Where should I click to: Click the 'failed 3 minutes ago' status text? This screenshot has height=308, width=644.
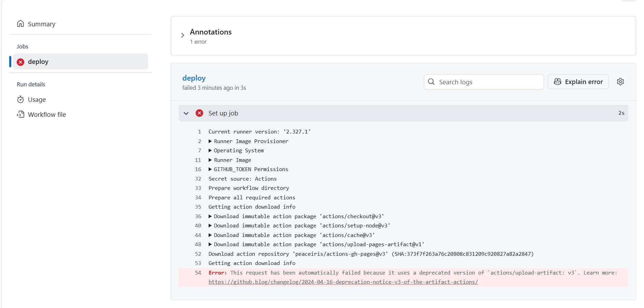(214, 88)
